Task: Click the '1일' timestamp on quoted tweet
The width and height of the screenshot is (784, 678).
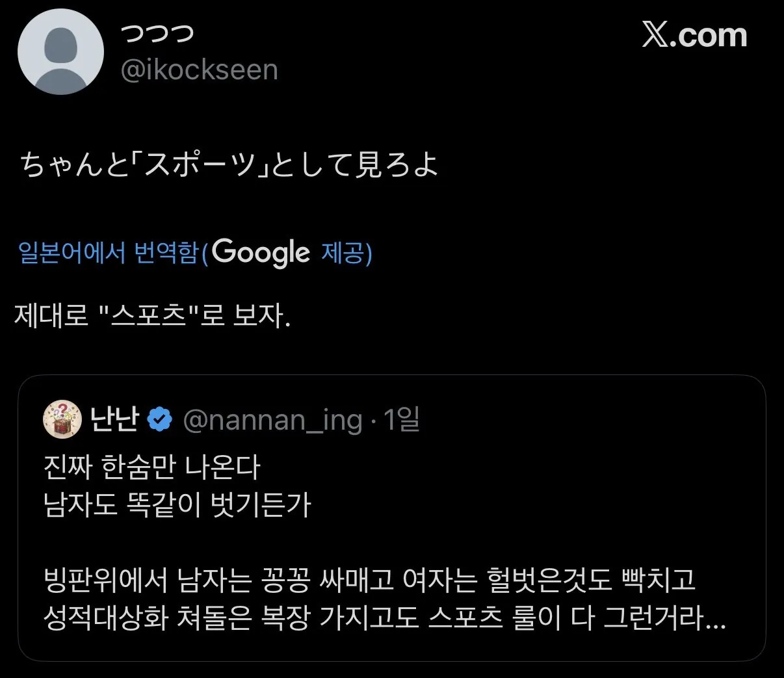Action: click(401, 419)
